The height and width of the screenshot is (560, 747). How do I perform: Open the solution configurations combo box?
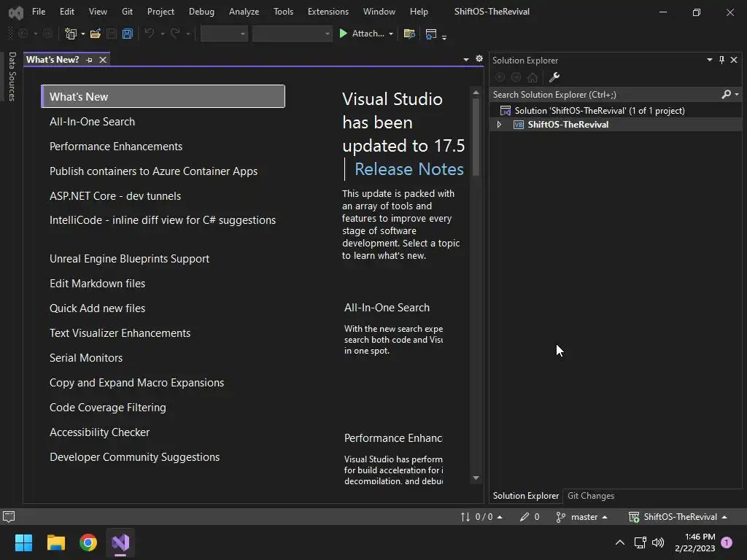click(224, 34)
